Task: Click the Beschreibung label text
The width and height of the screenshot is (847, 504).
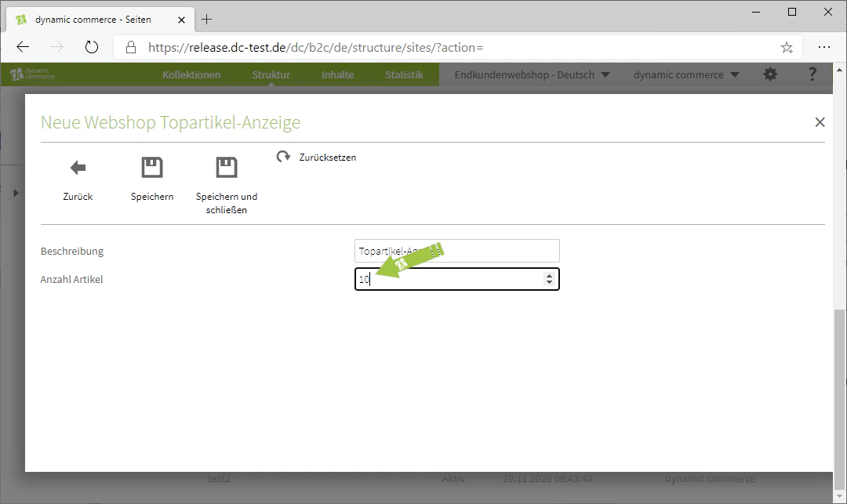Action: (x=72, y=251)
